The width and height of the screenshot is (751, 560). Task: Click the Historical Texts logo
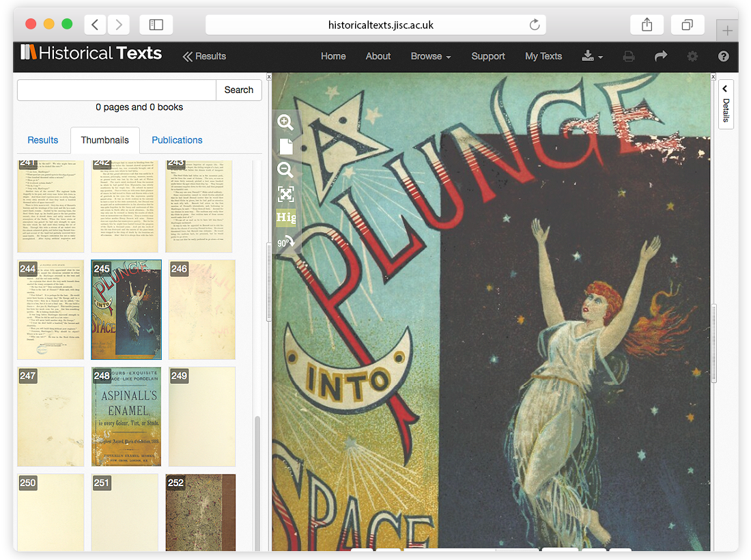(x=91, y=53)
